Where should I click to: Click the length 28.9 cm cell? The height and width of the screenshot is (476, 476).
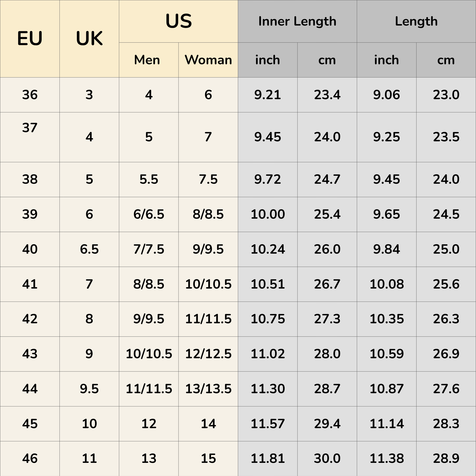[x=446, y=458]
